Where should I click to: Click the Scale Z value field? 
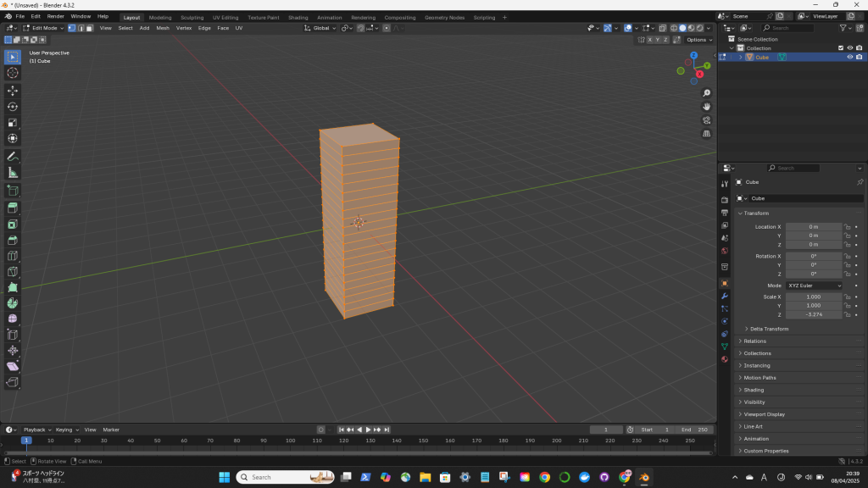(814, 314)
